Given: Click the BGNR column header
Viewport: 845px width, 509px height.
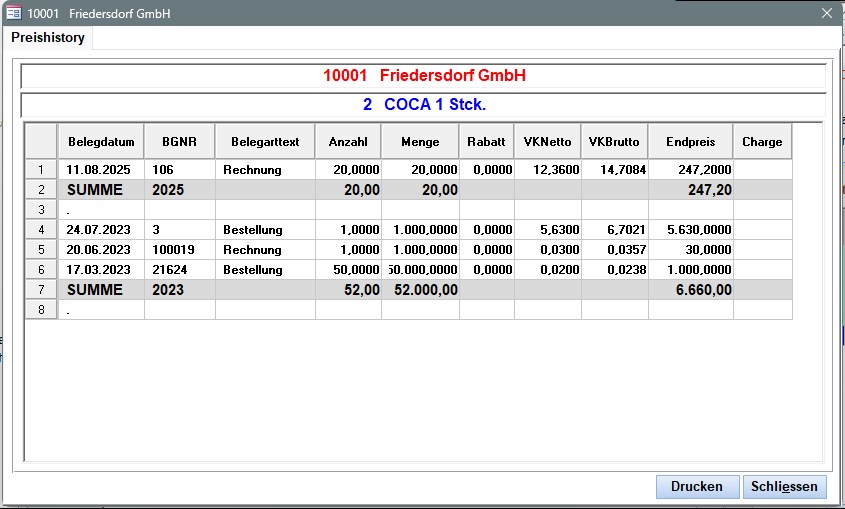Looking at the screenshot, I should (180, 142).
